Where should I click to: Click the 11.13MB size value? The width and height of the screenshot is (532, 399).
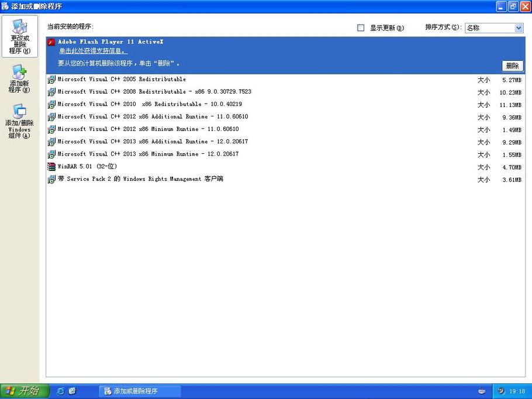pyautogui.click(x=510, y=105)
